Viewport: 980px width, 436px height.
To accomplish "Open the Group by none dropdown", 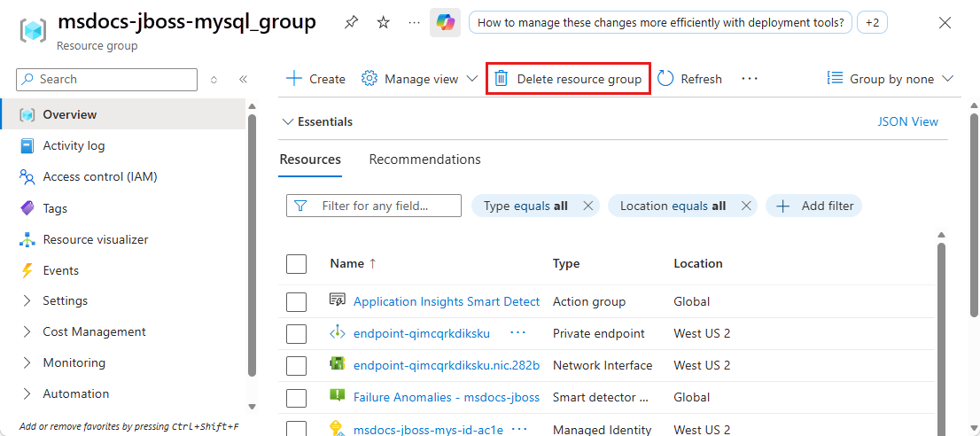I will coord(890,80).
